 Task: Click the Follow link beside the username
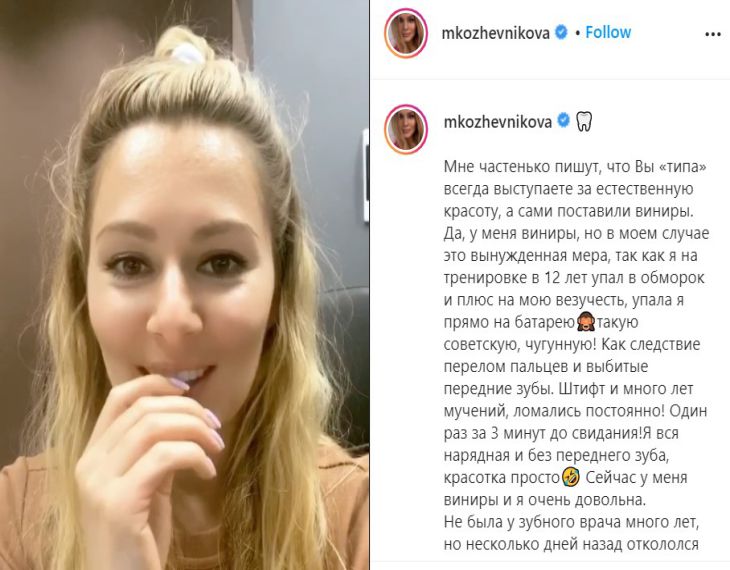pyautogui.click(x=608, y=32)
